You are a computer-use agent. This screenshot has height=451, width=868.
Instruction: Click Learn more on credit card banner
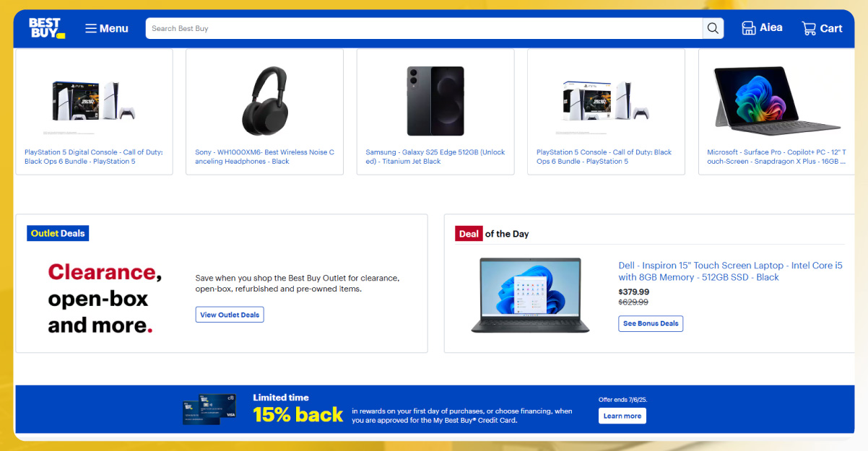(622, 416)
